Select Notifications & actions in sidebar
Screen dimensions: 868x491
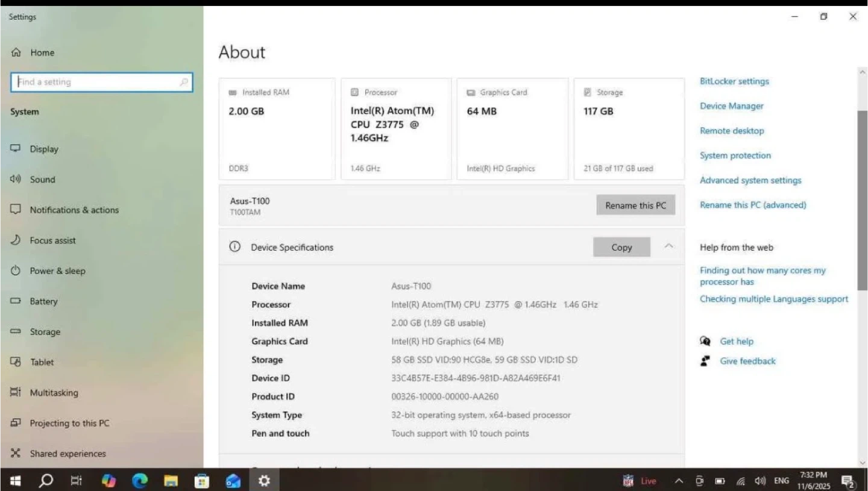[74, 210]
